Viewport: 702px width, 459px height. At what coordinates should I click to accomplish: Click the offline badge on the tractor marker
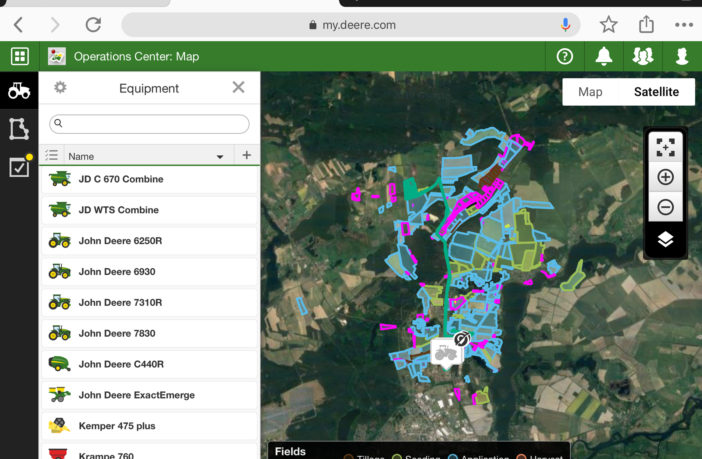(462, 339)
